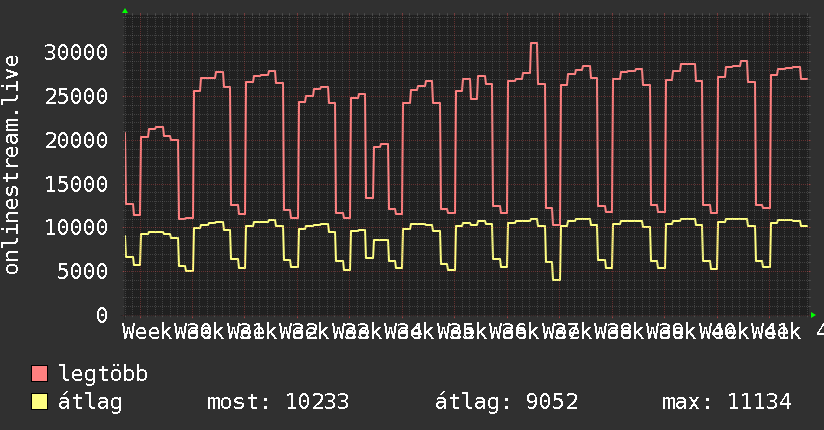Click the 25000 y-axis label
Viewport: 824px width, 430px height.
76,96
